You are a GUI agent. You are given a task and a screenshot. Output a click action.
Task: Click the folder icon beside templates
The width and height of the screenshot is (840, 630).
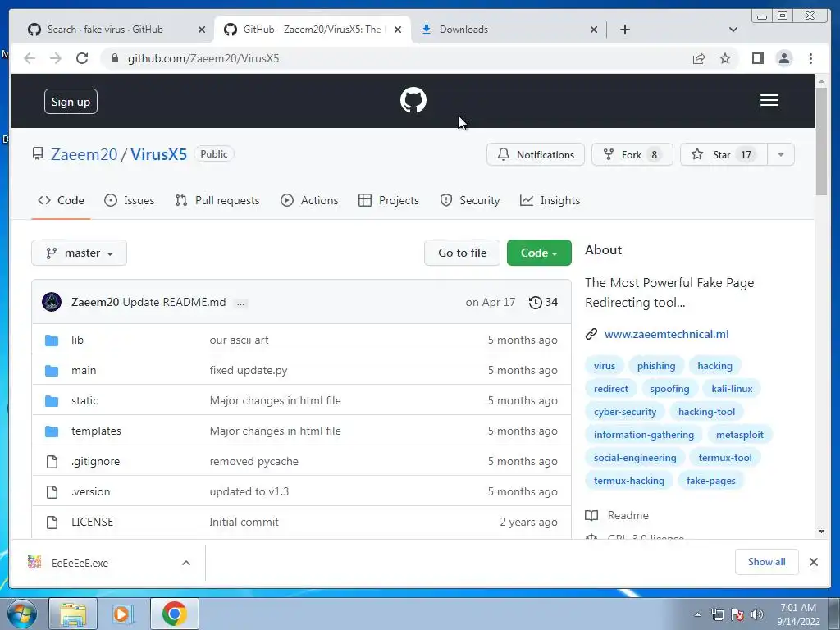[52, 431]
